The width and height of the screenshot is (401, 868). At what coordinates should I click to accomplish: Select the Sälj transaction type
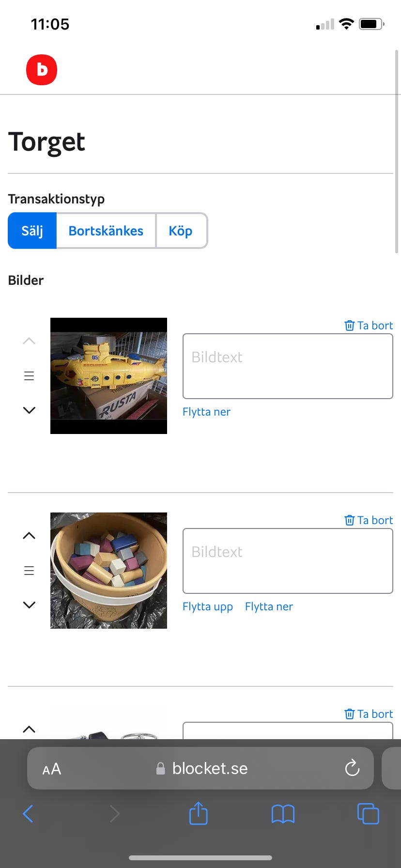click(32, 231)
